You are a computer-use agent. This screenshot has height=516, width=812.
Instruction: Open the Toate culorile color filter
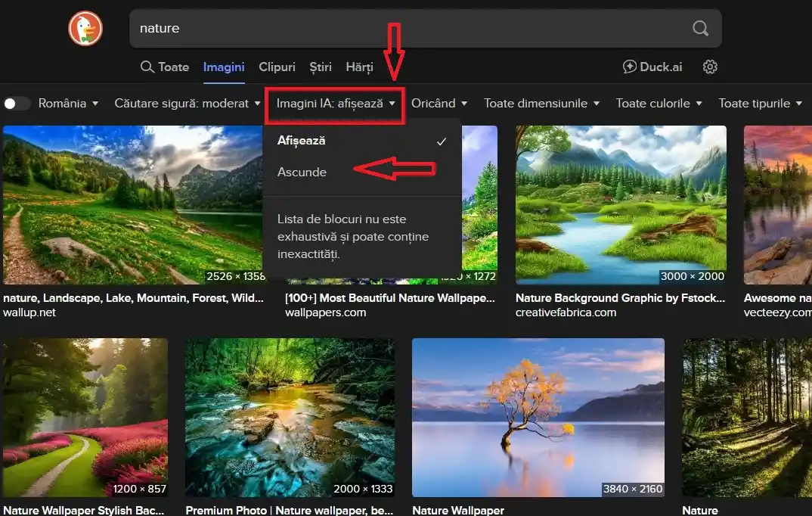point(659,104)
